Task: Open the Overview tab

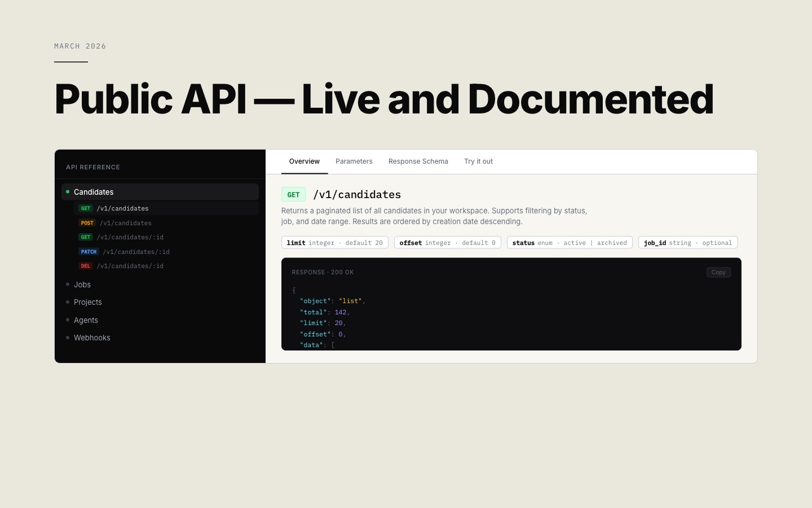Action: click(x=304, y=161)
